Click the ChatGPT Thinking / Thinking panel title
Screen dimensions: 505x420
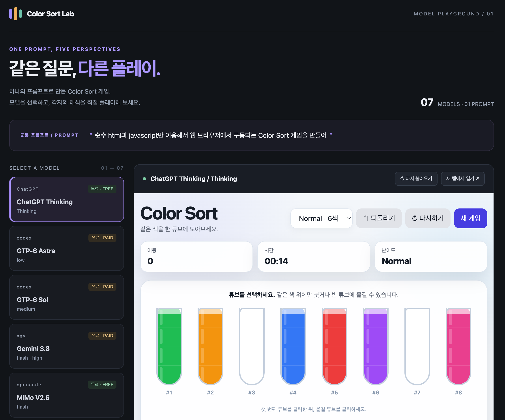pos(194,179)
